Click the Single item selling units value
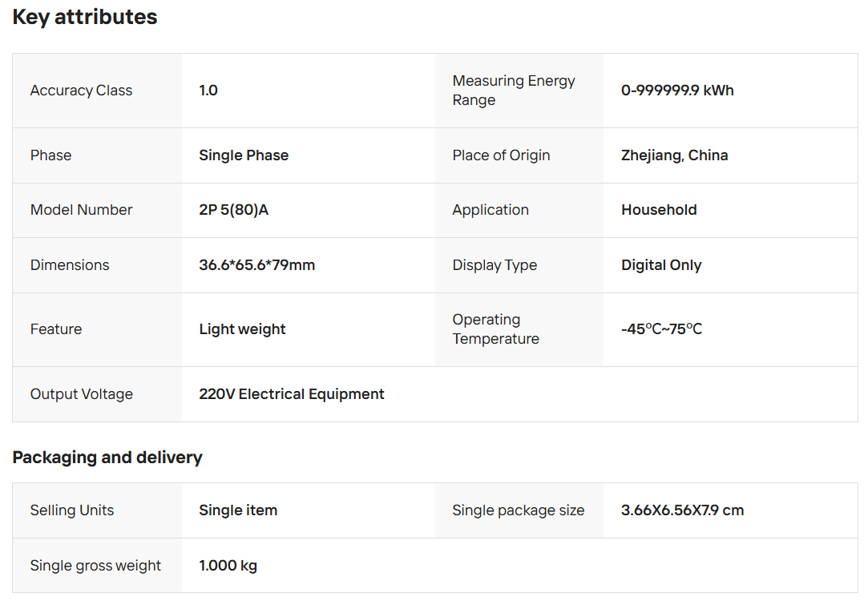868x613 pixels. pos(238,510)
